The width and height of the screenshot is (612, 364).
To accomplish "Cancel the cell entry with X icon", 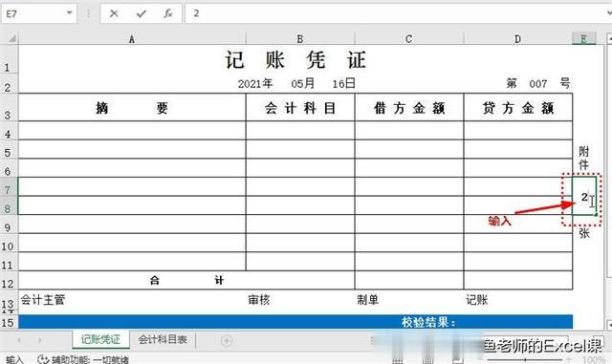I will tap(114, 13).
